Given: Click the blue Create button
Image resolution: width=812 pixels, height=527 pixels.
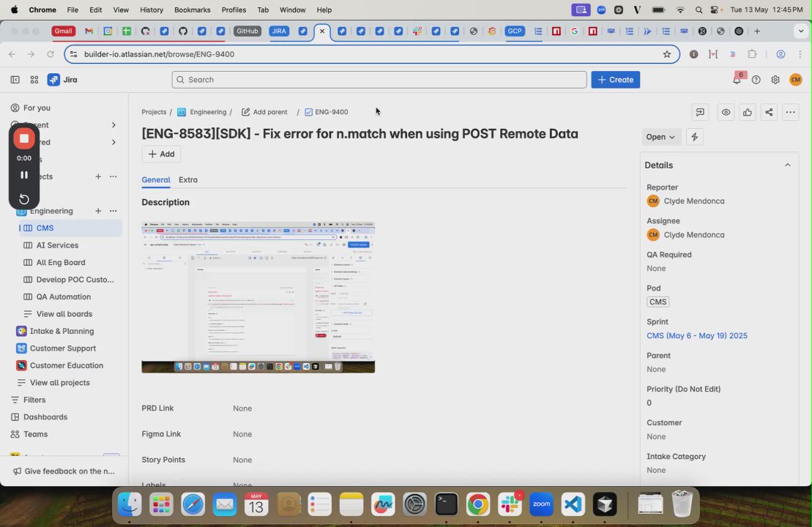Looking at the screenshot, I should point(615,80).
